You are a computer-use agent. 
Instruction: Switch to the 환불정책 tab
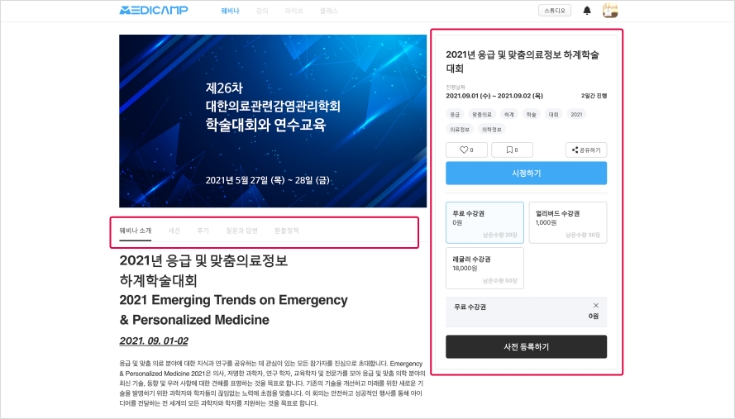tap(286, 231)
